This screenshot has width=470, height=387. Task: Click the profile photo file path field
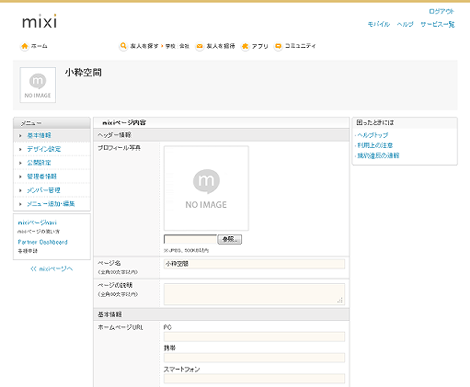(x=190, y=239)
